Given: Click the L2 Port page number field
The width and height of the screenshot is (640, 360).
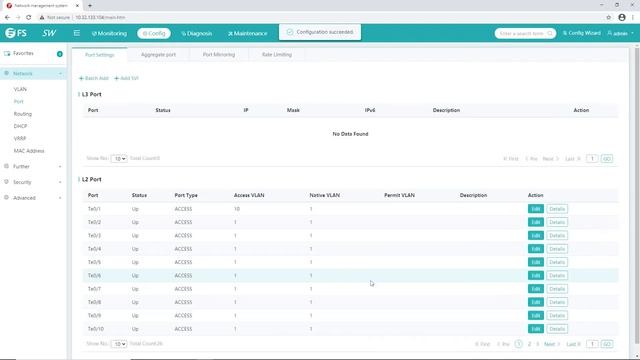Looking at the screenshot, I should 592,344.
